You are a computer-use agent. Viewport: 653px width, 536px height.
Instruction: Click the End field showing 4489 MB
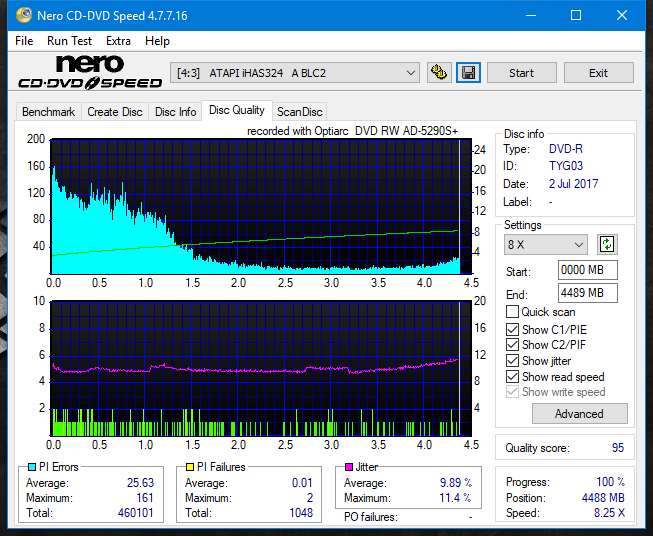588,293
